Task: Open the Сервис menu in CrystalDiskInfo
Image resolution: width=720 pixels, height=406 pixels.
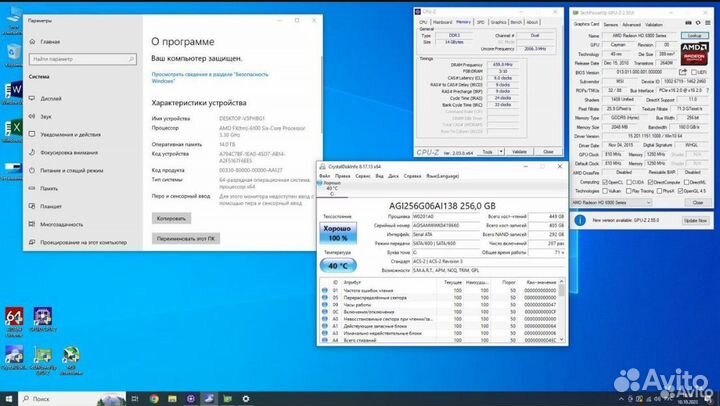Action: pos(363,176)
